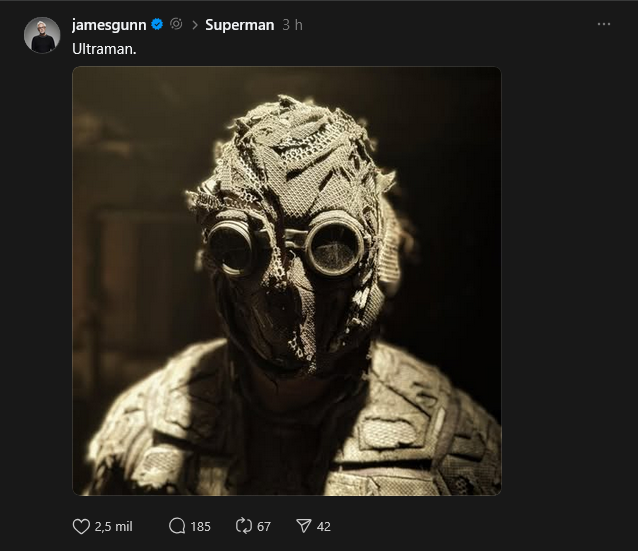Click the spiral icon beside verified badge
Image resolution: width=638 pixels, height=551 pixels.
pos(176,24)
